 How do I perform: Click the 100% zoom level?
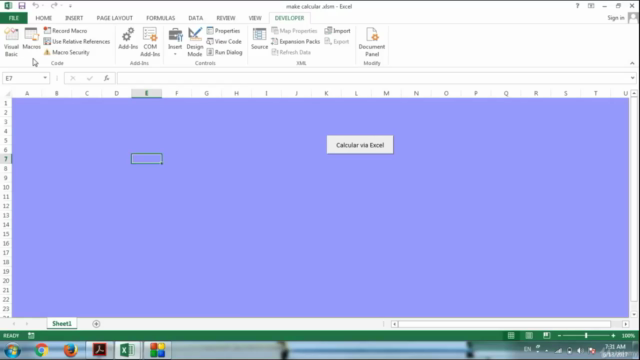pyautogui.click(x=628, y=336)
